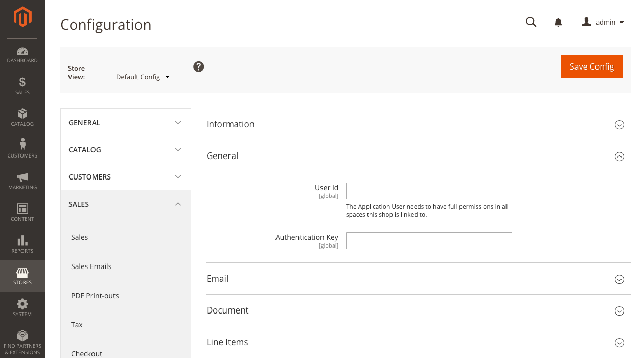Image resolution: width=644 pixels, height=358 pixels.
Task: Collapse the General configuration section
Action: pos(619,156)
